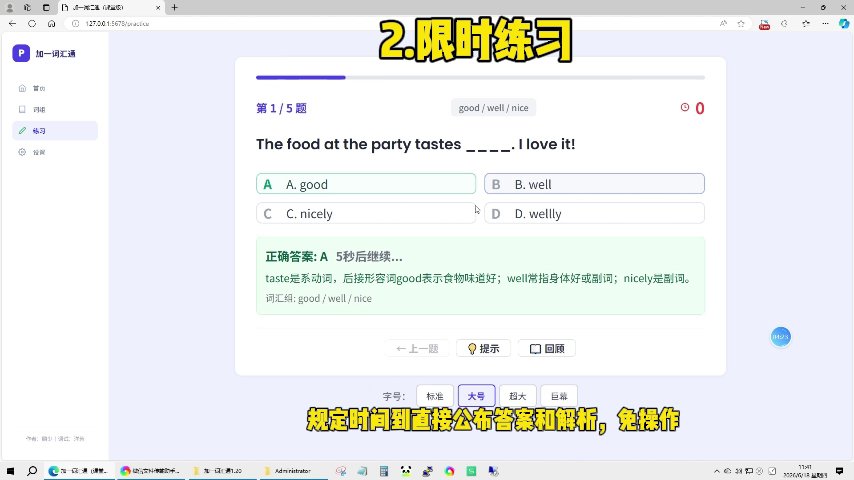Click the good / well / nice tag

pos(493,108)
